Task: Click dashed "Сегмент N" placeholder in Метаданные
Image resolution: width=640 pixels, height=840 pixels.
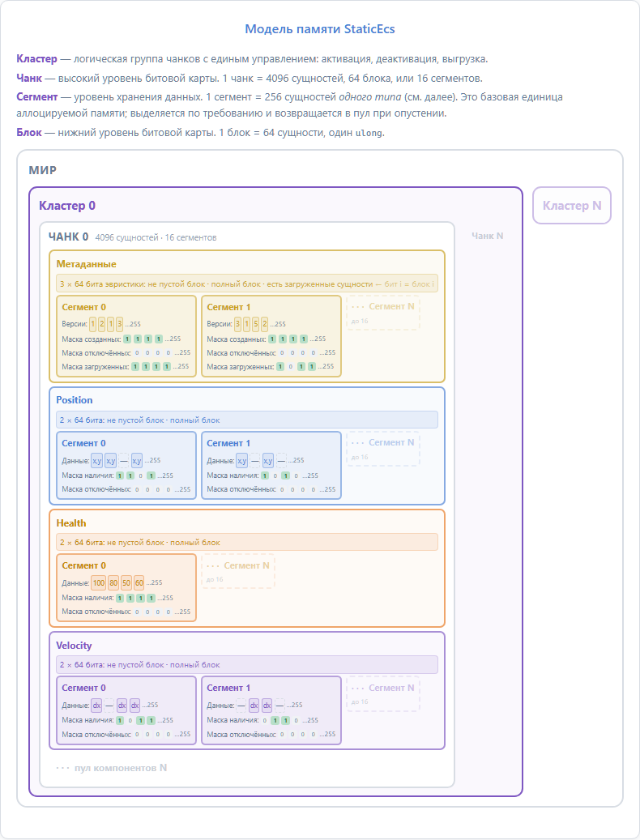Action: pos(383,313)
